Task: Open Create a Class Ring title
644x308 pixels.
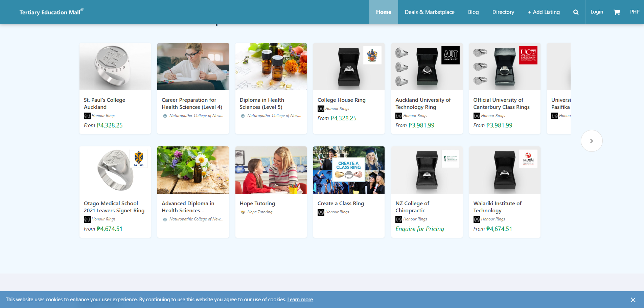Action: click(x=341, y=204)
